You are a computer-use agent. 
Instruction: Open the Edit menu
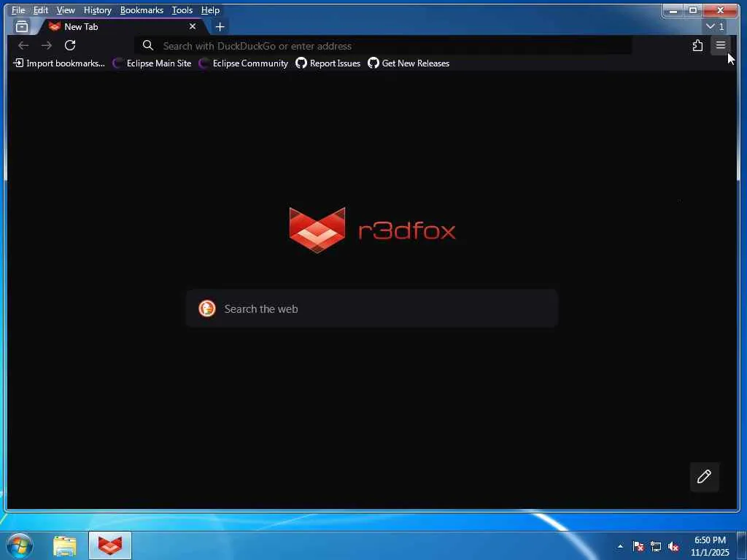tap(41, 10)
